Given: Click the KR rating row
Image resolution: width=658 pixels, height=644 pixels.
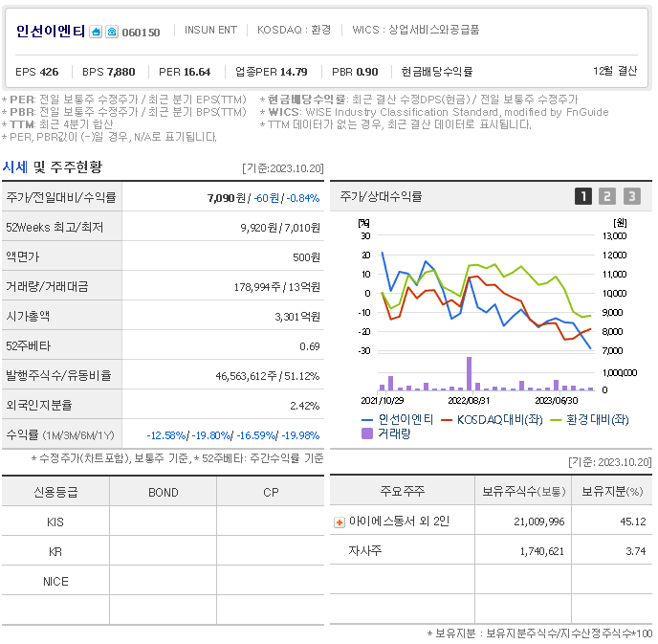Looking at the screenshot, I should click(x=163, y=551).
